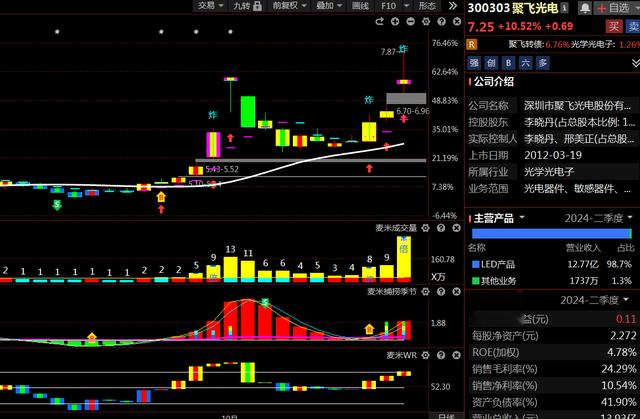
Task: Toggle the 创 tag button
Action: (x=492, y=63)
